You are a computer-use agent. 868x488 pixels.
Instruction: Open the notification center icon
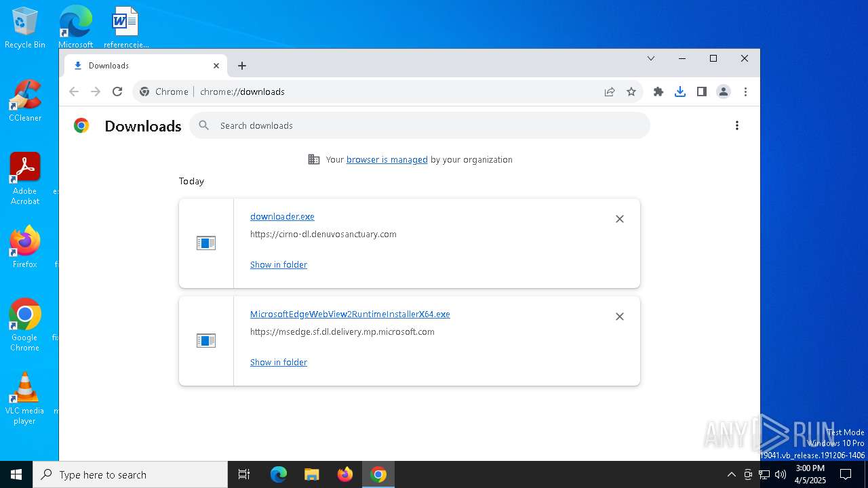tap(846, 474)
